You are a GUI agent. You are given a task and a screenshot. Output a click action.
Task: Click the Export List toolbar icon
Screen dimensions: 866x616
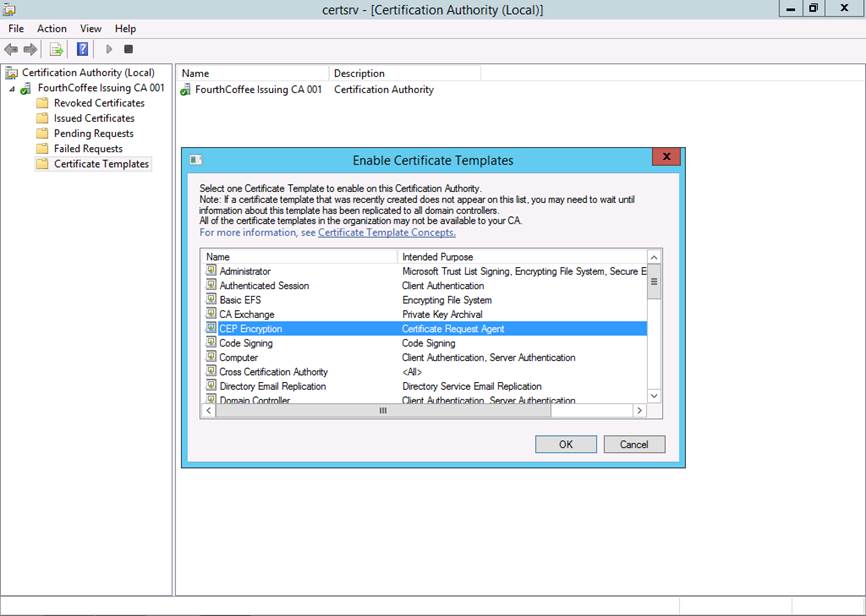pyautogui.click(x=56, y=49)
